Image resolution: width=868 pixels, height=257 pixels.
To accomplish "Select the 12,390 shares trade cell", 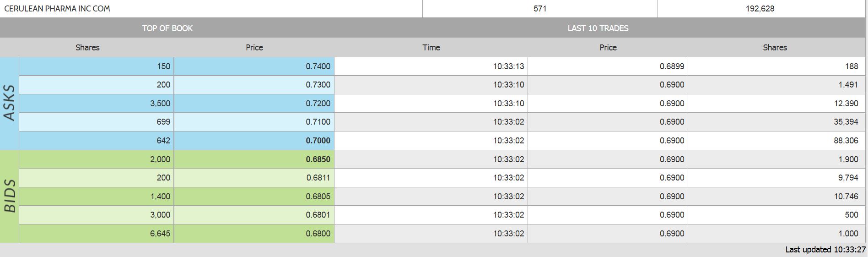I will click(846, 104).
